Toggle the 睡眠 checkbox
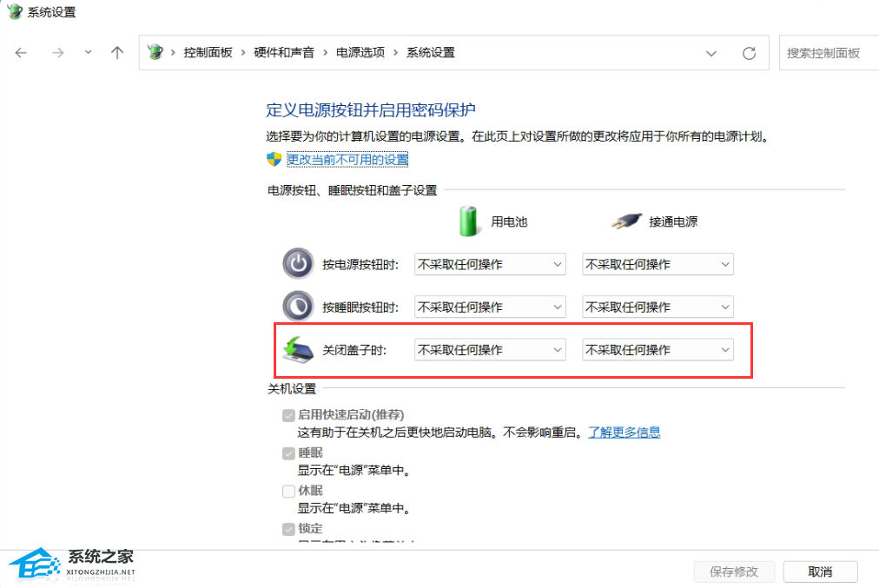879x588 pixels. pyautogui.click(x=288, y=453)
